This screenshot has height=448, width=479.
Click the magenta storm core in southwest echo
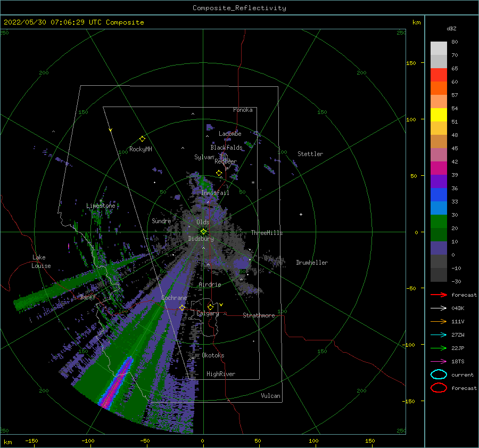tap(117, 383)
